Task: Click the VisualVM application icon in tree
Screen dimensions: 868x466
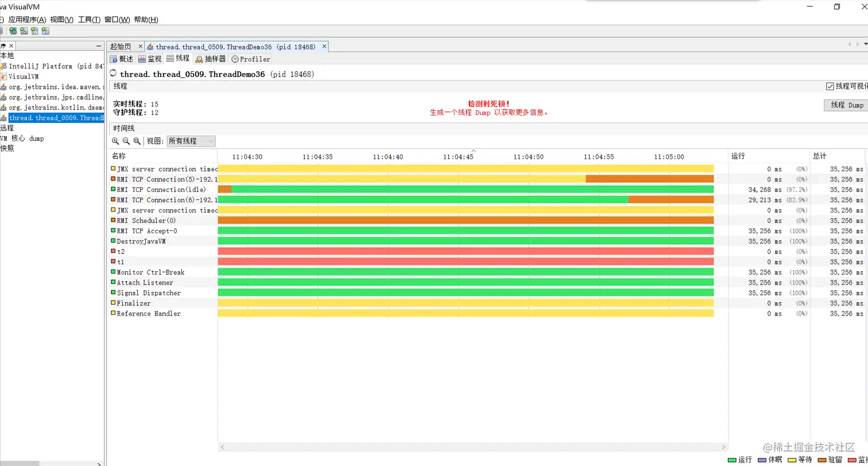Action: click(x=3, y=76)
